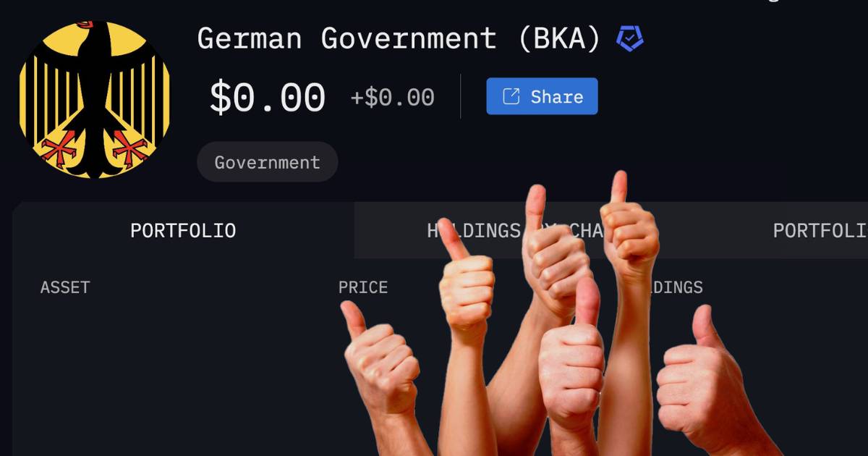This screenshot has height=456, width=868.
Task: Click the arrow icon inside the Share button
Action: (511, 96)
